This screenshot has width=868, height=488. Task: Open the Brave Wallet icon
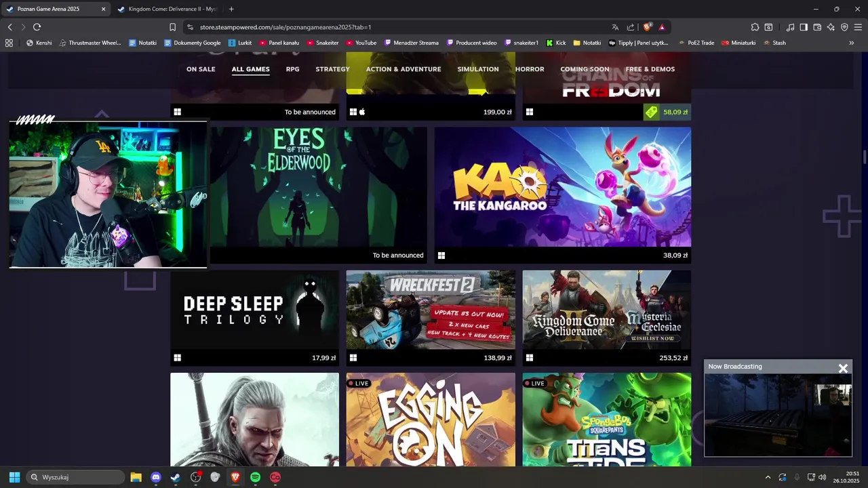(x=817, y=27)
